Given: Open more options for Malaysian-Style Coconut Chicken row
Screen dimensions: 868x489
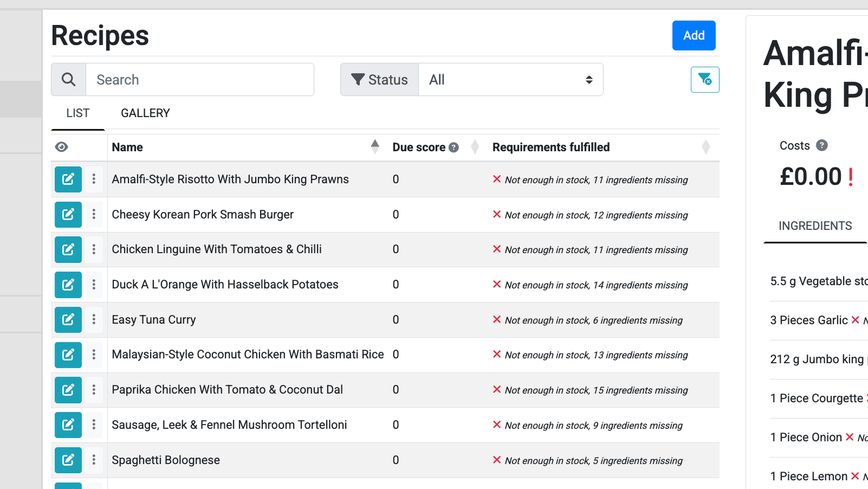Looking at the screenshot, I should click(94, 355).
